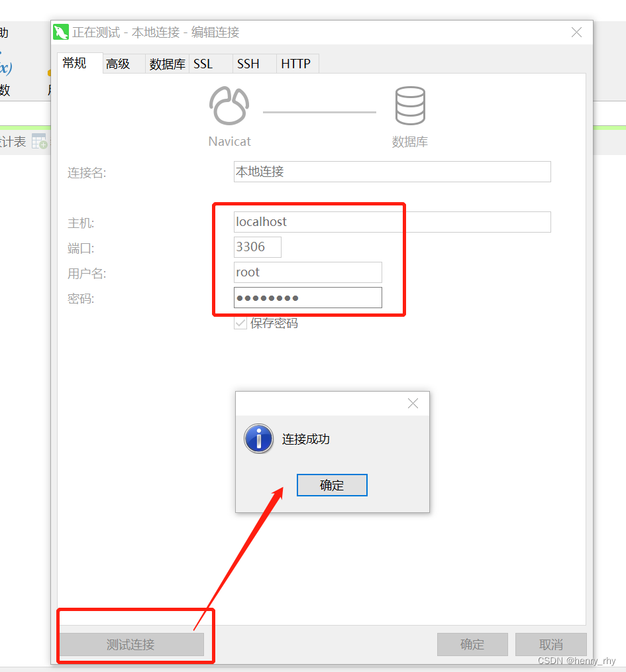Click the database cylinder icon
This screenshot has width=626, height=672.
pyautogui.click(x=410, y=105)
